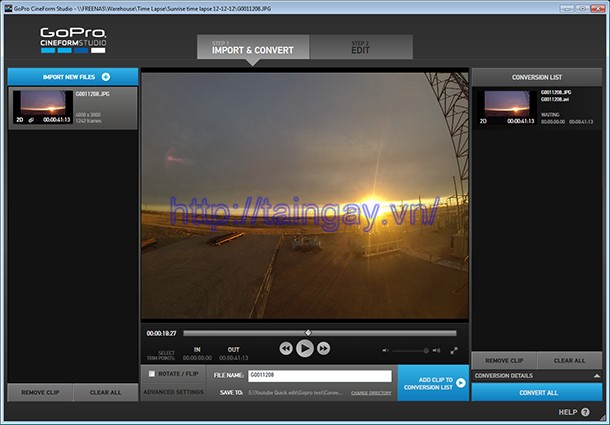
Task: Click the arrow icon on Add Clip to Conversion List
Action: pos(460,383)
